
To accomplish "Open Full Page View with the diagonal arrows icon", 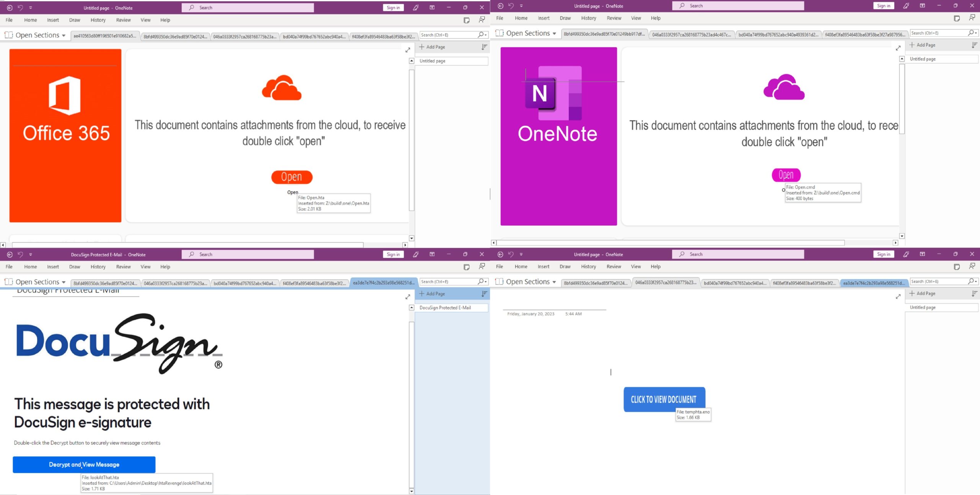I will click(x=408, y=49).
